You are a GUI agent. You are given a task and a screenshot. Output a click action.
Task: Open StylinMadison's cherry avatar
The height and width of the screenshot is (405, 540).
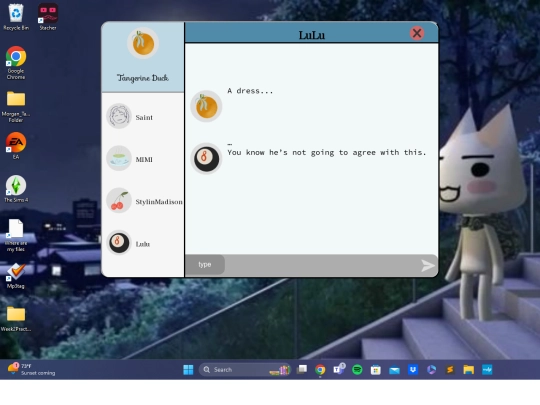click(119, 201)
